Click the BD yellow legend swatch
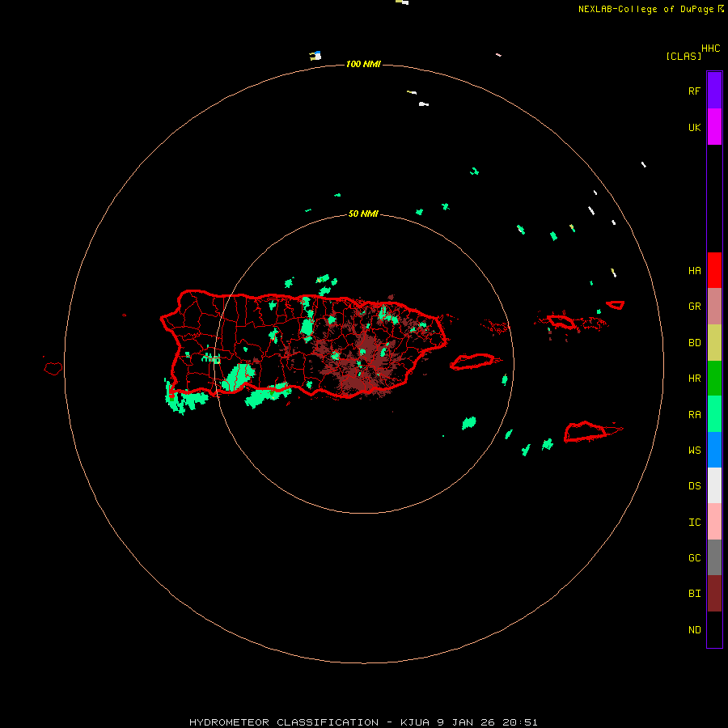This screenshot has height=728, width=728. coord(714,342)
